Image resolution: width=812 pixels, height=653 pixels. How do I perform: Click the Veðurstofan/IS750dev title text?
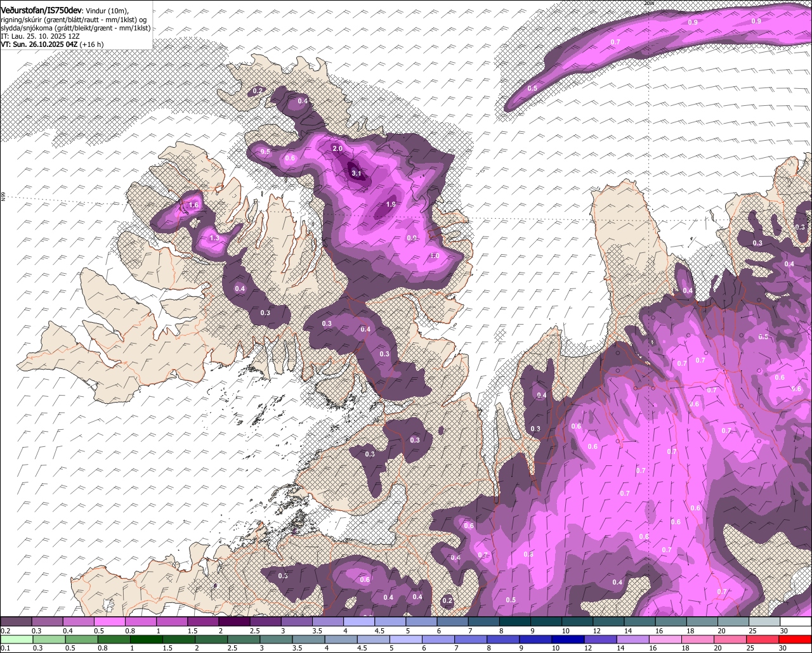pos(41,11)
